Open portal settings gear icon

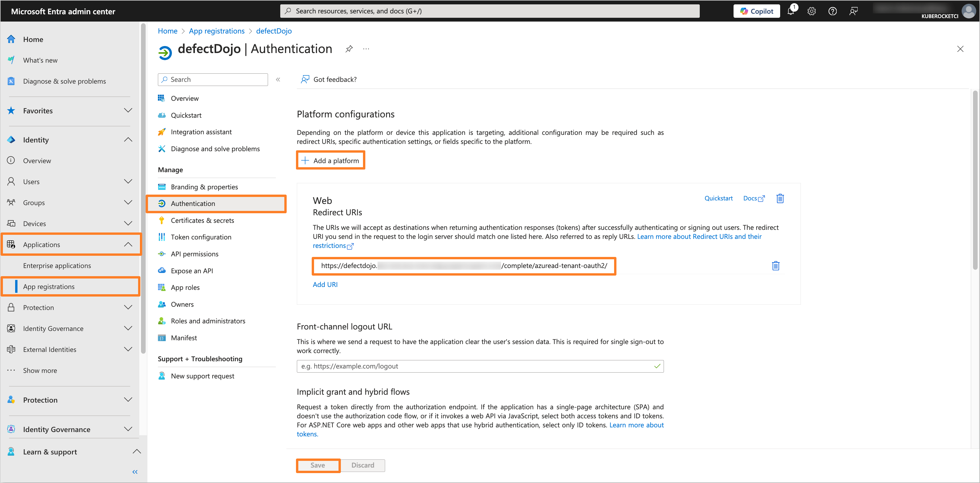(811, 11)
